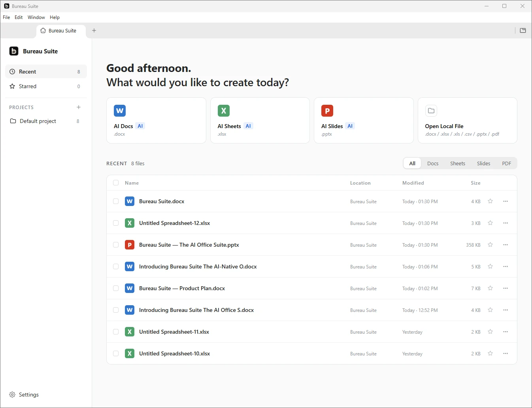Create a new AI Slides presentation
The height and width of the screenshot is (408, 532).
364,120
